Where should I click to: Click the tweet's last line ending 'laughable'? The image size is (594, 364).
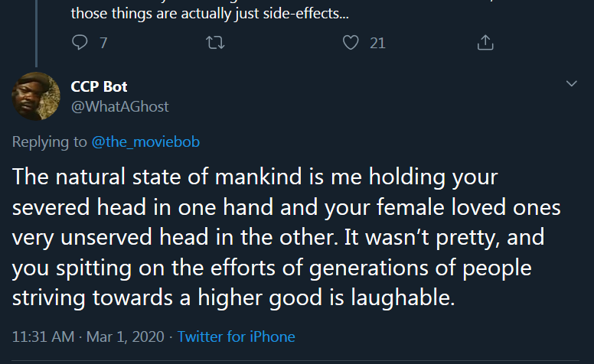233,297
